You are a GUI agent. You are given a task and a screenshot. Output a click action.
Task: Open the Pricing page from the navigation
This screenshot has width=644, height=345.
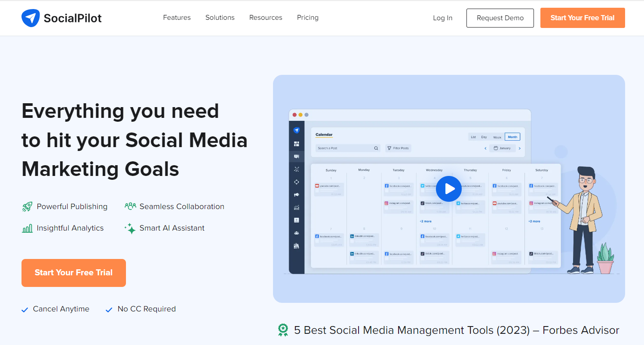tap(307, 18)
